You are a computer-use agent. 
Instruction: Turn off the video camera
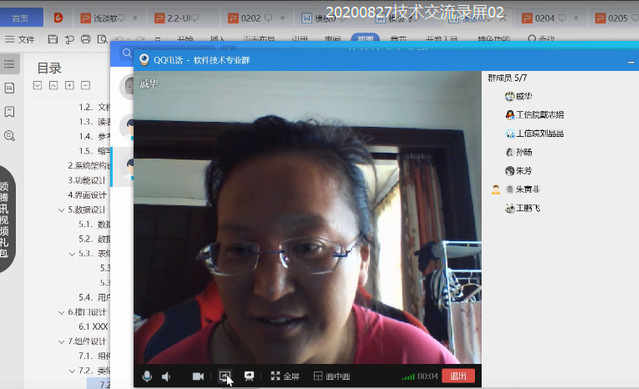pos(198,376)
